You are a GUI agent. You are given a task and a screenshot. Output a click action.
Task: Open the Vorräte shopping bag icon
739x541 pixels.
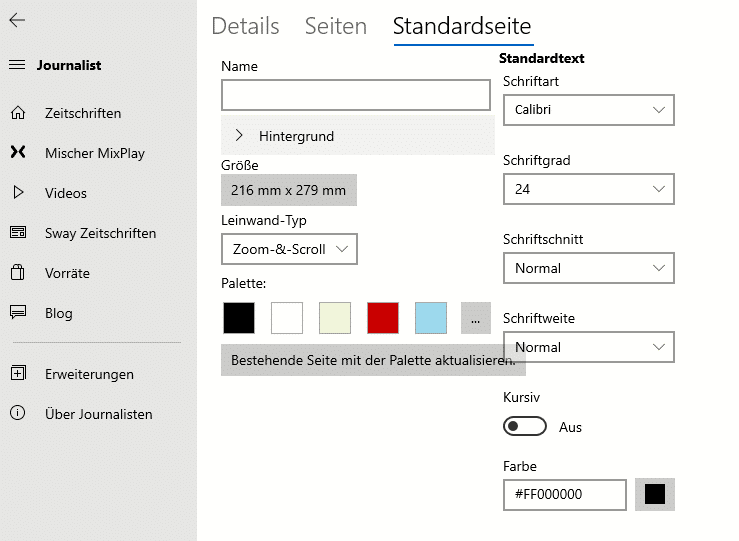click(18, 272)
